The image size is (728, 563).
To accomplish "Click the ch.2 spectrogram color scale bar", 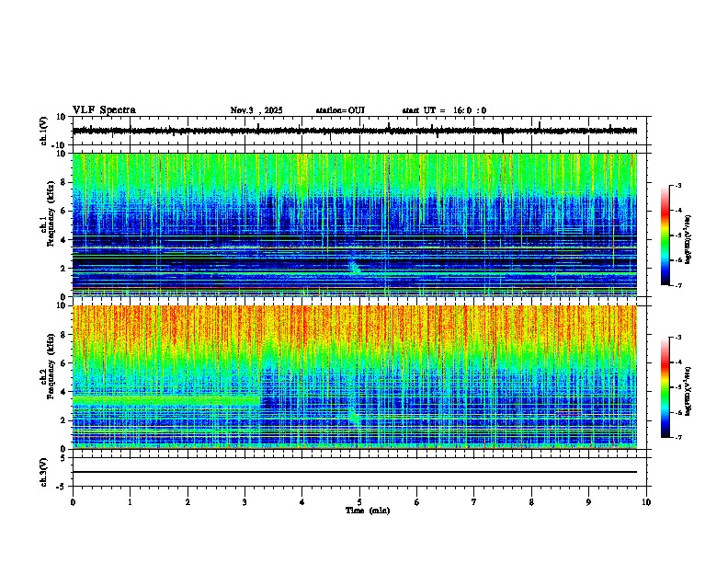I will pos(665,387).
